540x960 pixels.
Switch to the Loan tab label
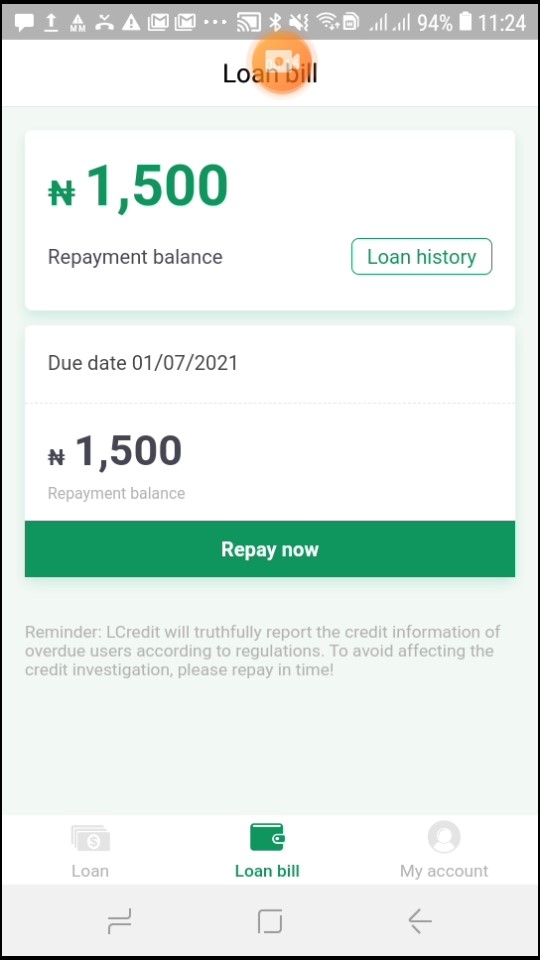point(90,871)
